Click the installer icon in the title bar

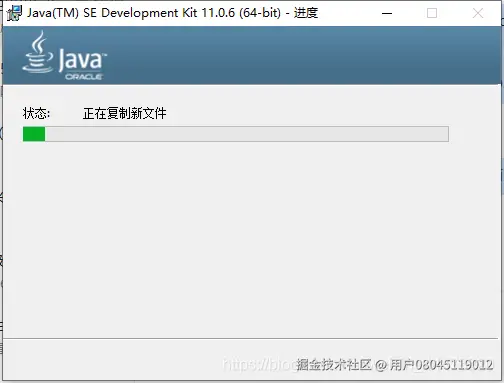(x=14, y=13)
